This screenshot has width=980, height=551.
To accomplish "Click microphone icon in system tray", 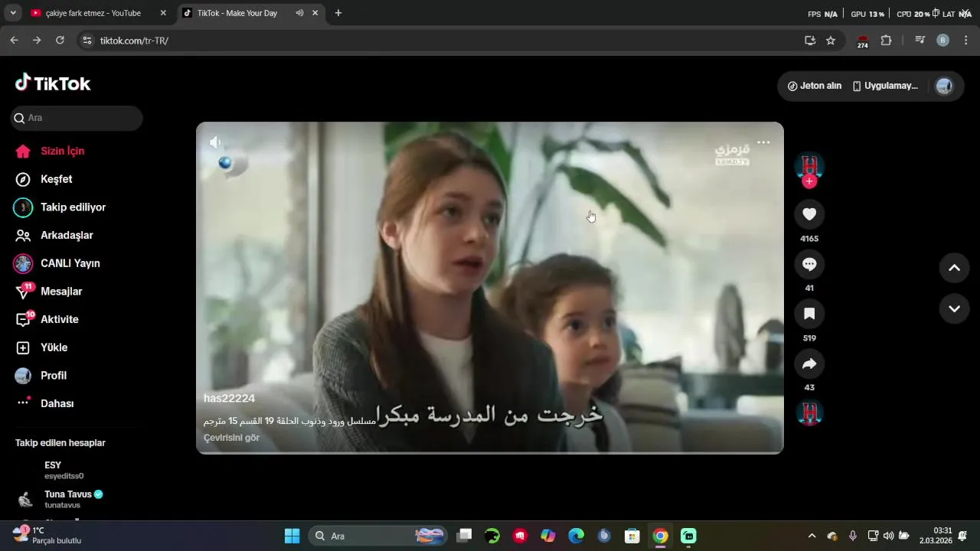I will (853, 536).
